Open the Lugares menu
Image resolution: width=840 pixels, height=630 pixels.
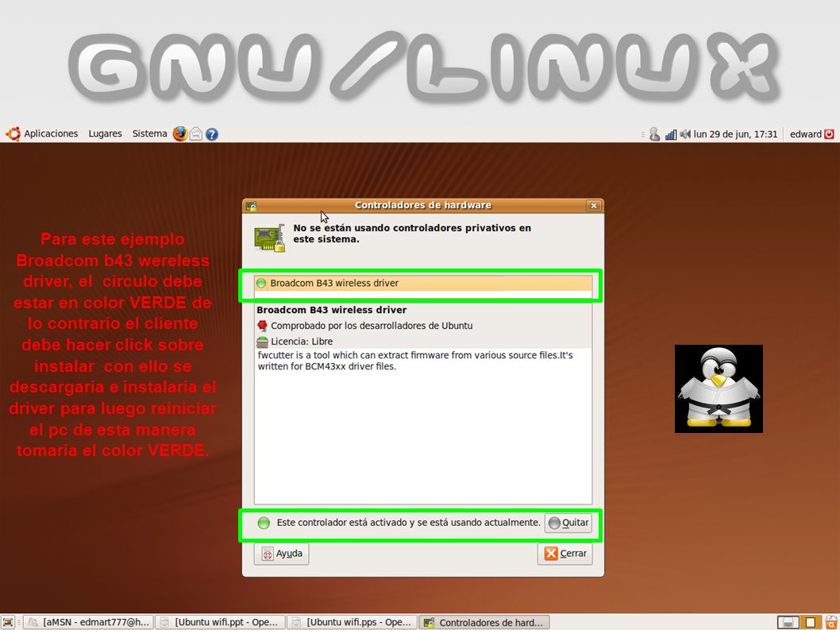pyautogui.click(x=105, y=133)
